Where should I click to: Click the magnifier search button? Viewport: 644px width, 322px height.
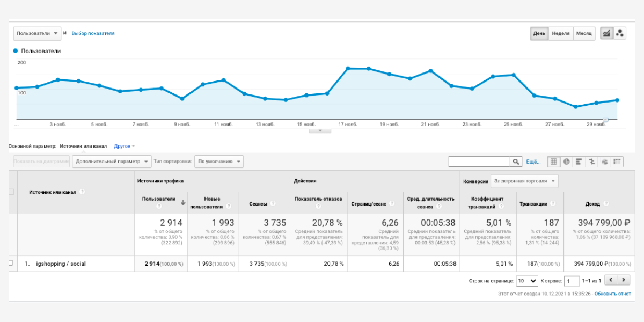coord(516,162)
